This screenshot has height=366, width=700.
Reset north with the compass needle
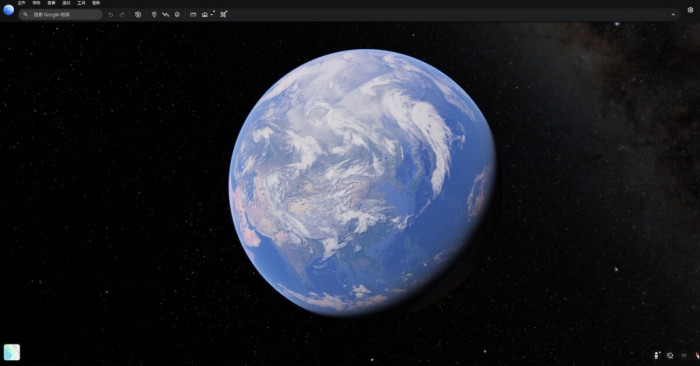coord(697,355)
